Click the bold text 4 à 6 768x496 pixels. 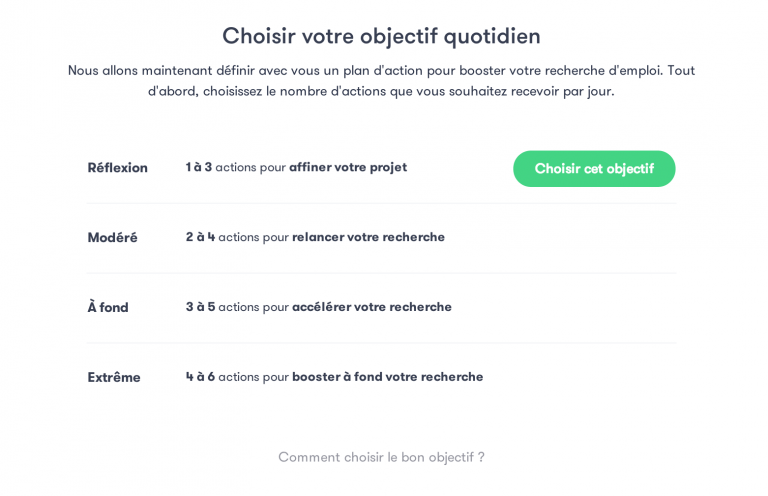click(200, 377)
